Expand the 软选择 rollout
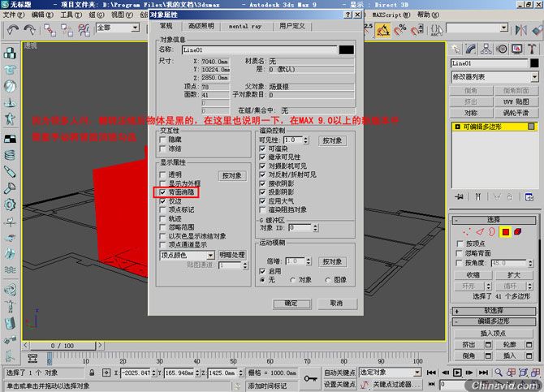This screenshot has height=392, width=544. pyautogui.click(x=494, y=311)
